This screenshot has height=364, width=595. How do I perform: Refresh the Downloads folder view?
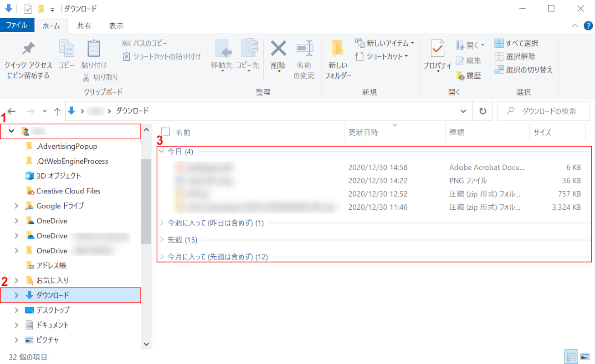pyautogui.click(x=482, y=111)
